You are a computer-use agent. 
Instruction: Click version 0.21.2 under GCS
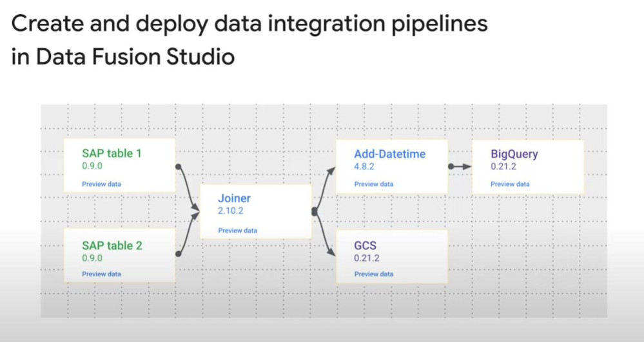click(x=367, y=258)
